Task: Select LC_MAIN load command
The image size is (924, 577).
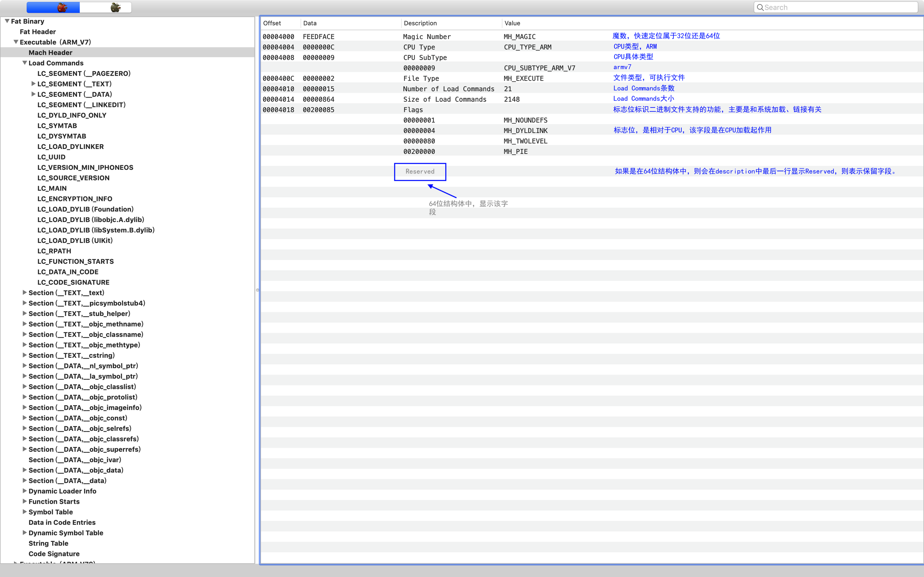Action: pos(52,188)
